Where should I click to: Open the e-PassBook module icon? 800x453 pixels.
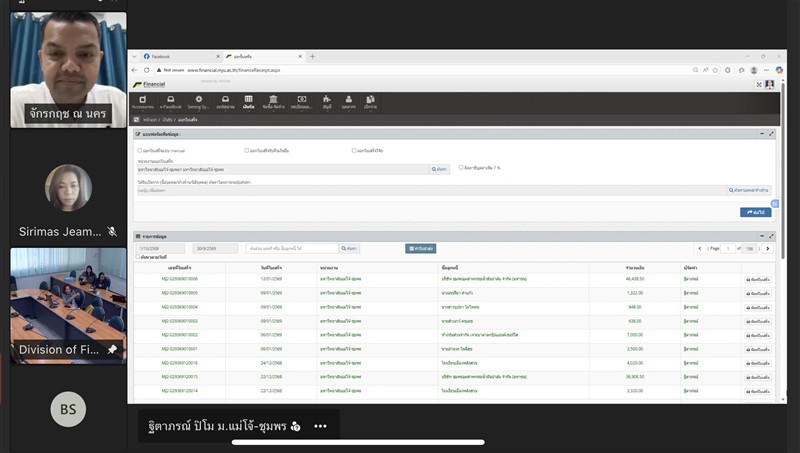[172, 101]
